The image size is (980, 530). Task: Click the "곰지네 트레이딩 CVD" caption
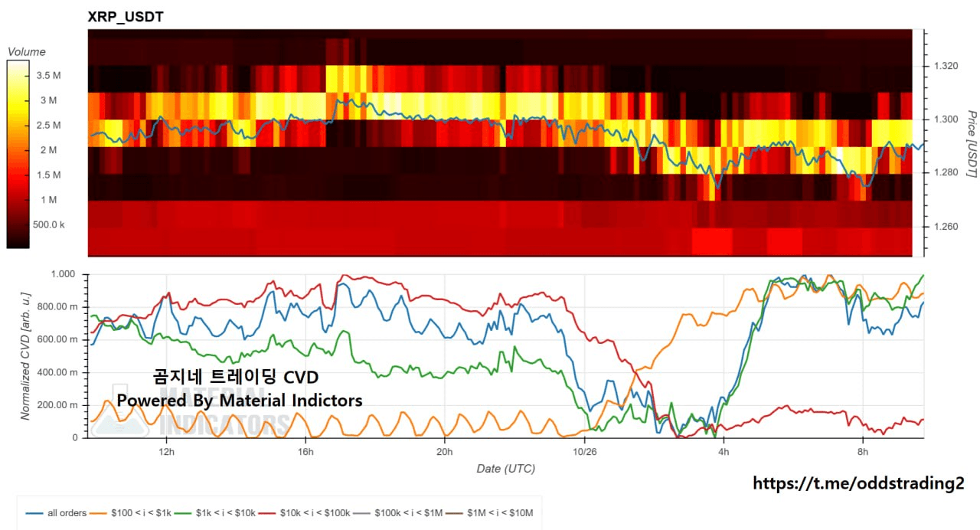(x=236, y=377)
